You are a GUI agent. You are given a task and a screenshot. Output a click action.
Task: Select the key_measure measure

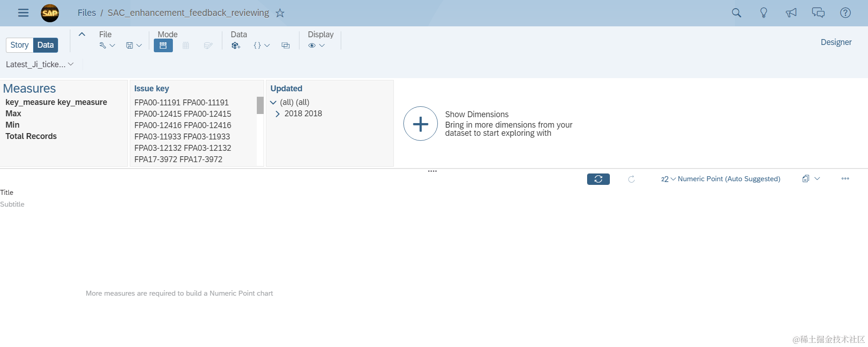point(56,102)
